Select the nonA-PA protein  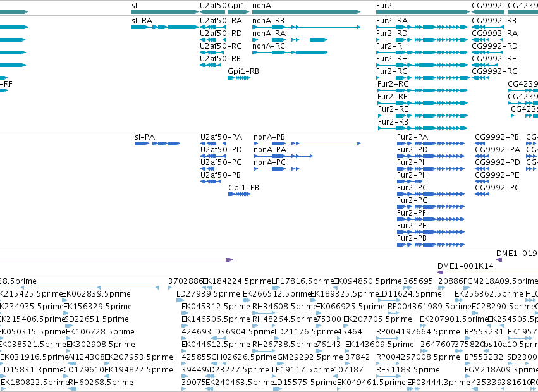270,150
